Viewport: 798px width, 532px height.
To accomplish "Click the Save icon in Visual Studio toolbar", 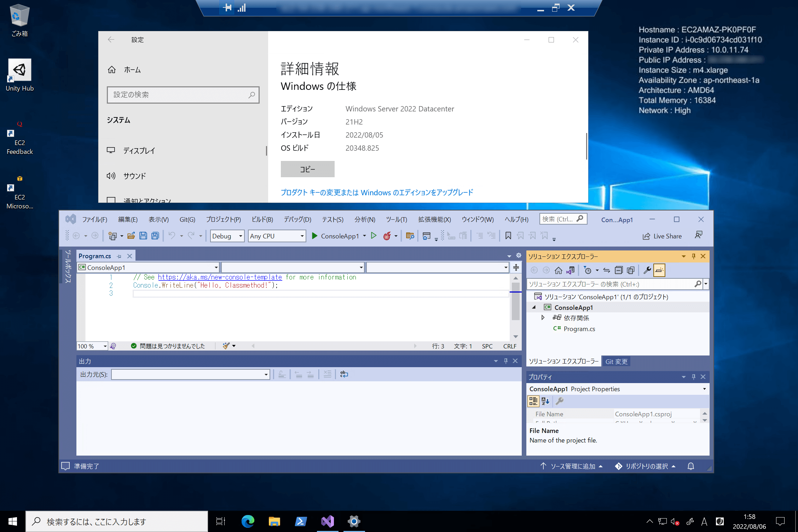I will click(x=143, y=236).
